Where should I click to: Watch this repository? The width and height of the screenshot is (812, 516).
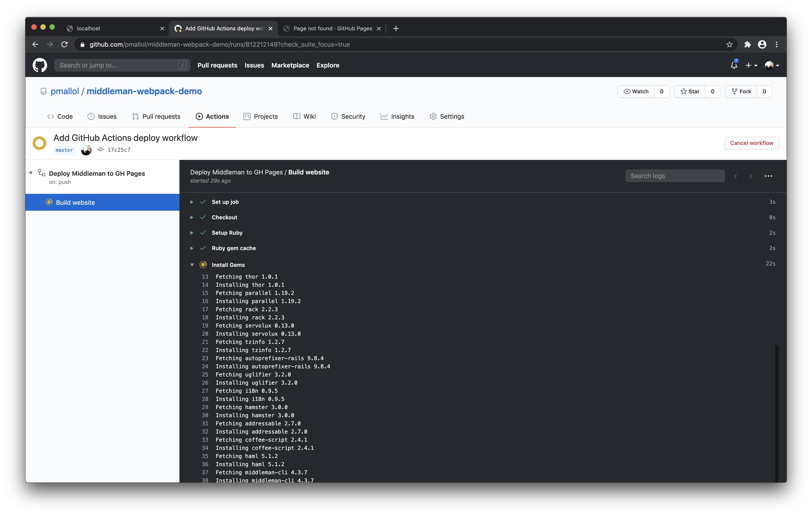pos(636,91)
